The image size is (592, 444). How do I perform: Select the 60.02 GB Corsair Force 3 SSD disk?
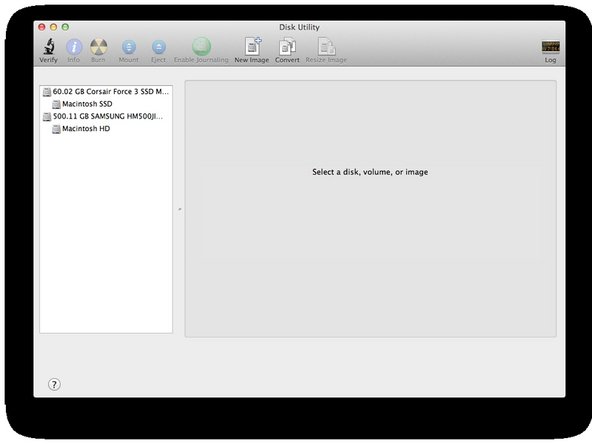[x=106, y=92]
